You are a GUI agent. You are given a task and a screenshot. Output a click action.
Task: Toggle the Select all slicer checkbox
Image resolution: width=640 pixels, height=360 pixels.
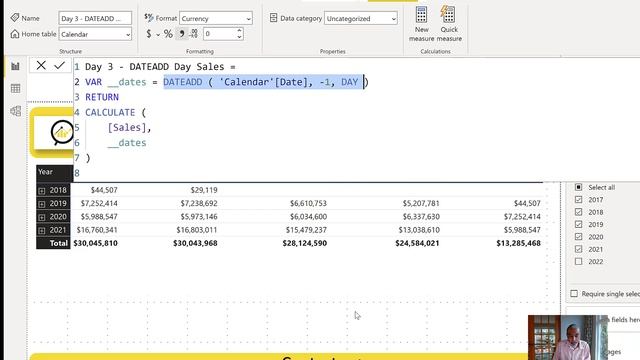(578, 187)
